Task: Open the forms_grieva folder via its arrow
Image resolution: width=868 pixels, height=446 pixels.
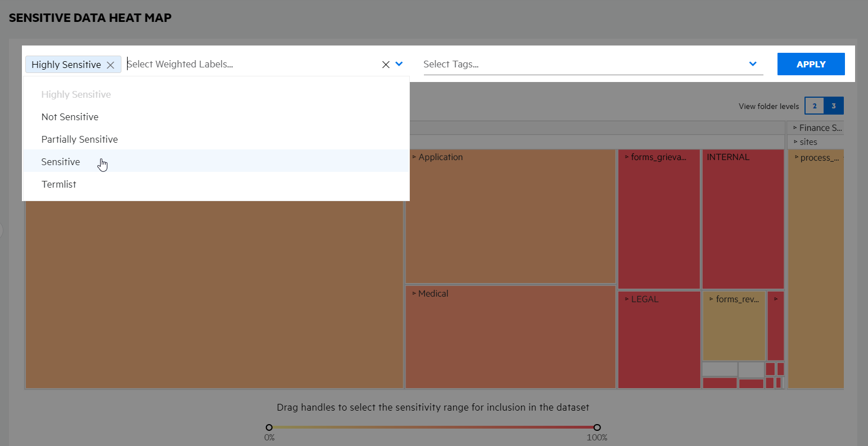Action: pyautogui.click(x=627, y=157)
